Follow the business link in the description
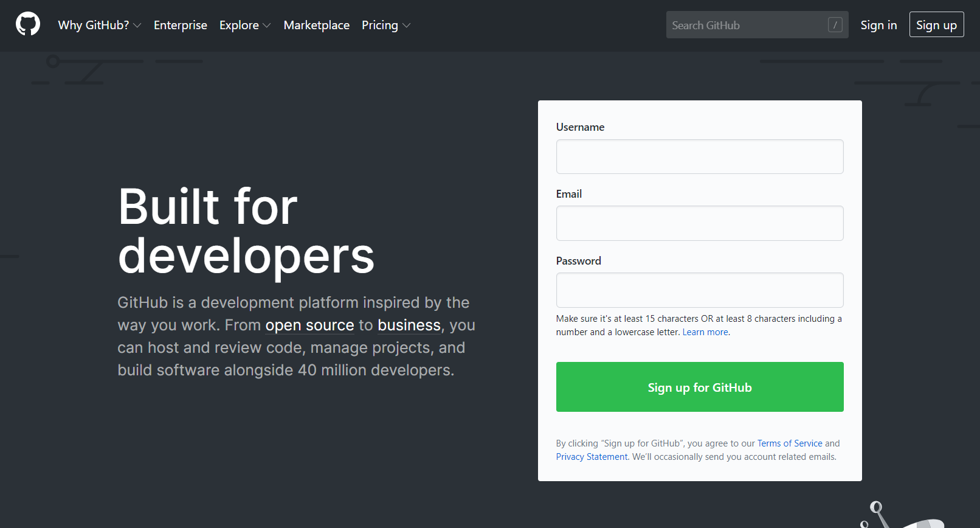The height and width of the screenshot is (528, 980). point(409,325)
